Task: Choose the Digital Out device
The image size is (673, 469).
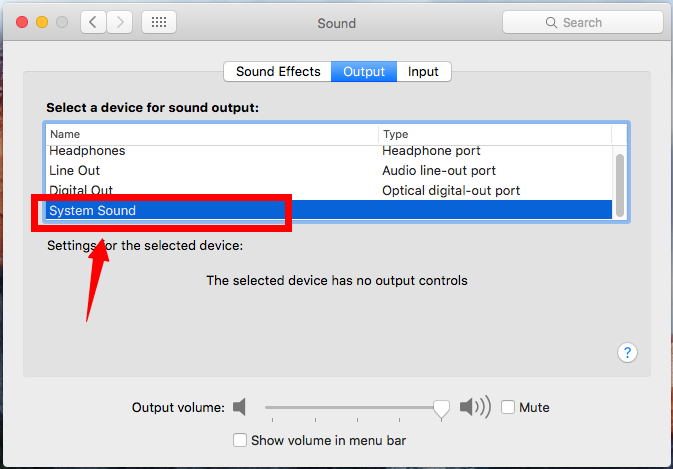Action: coord(329,190)
